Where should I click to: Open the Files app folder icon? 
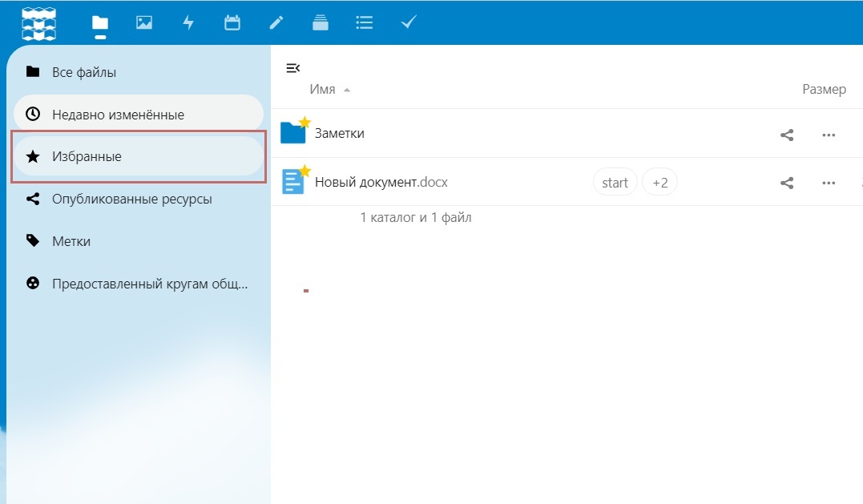click(100, 22)
